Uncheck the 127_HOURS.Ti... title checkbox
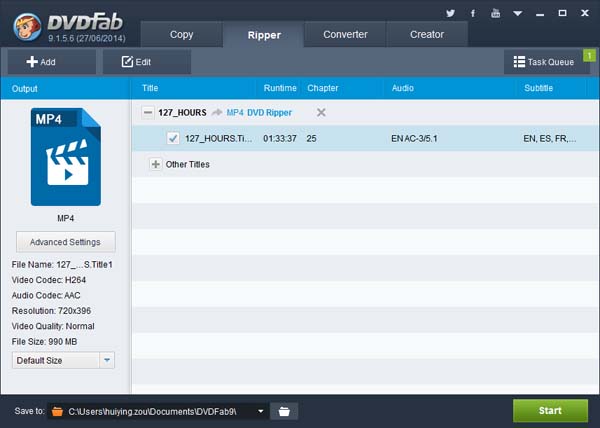The image size is (600, 428). pyautogui.click(x=173, y=138)
